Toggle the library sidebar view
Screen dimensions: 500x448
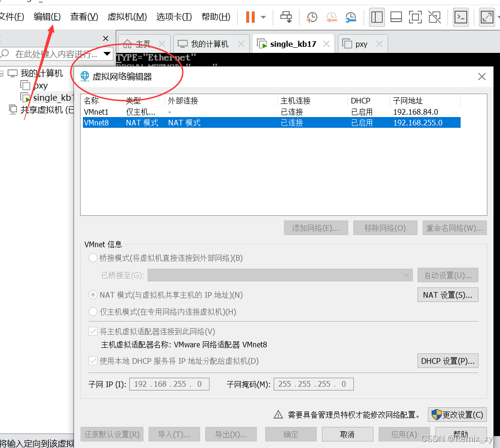(x=377, y=17)
